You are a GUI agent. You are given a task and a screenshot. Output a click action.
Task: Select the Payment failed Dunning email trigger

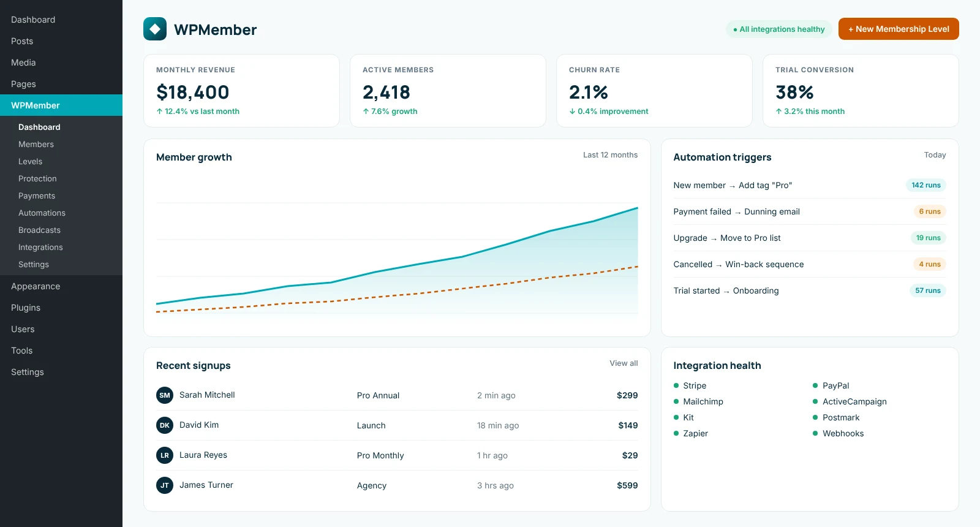click(x=810, y=211)
